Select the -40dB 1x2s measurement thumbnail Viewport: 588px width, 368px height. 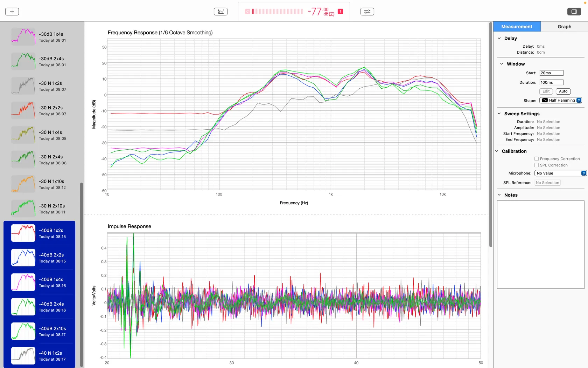(x=23, y=233)
